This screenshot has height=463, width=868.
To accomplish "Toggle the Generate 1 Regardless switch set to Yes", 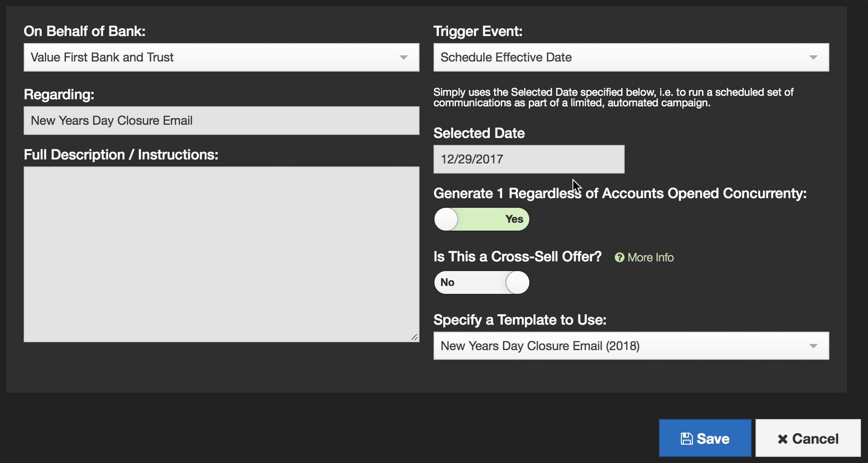I will (482, 219).
